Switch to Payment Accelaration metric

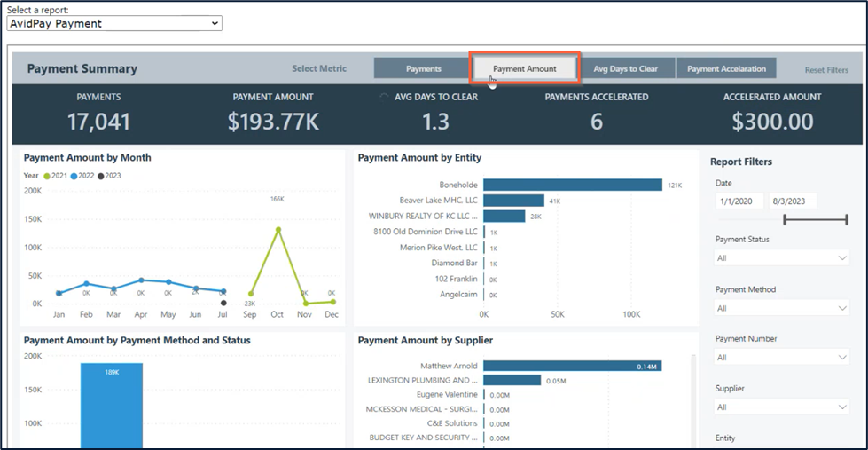(726, 68)
